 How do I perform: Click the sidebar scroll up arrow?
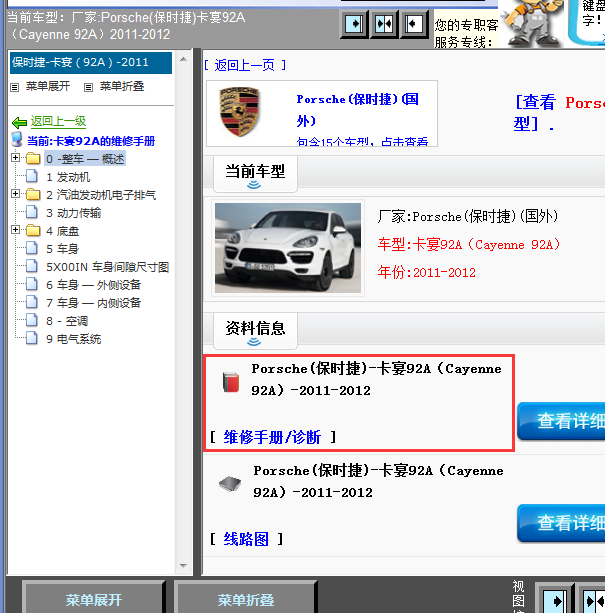pos(183,59)
